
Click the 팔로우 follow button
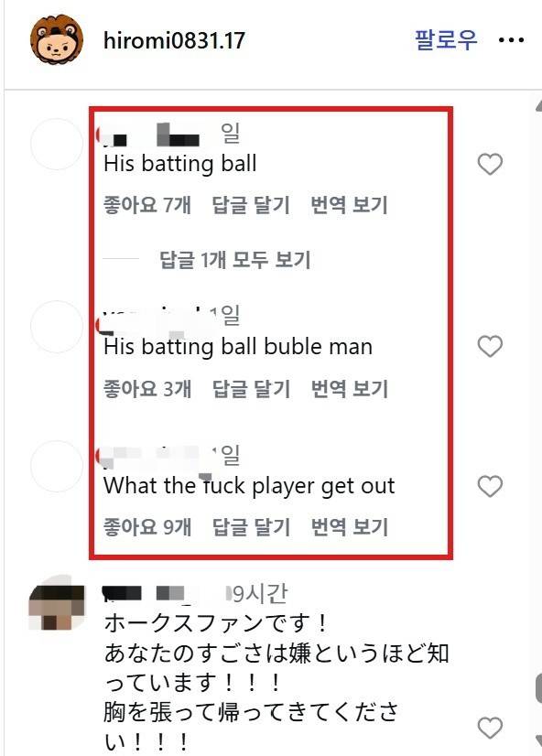click(446, 39)
